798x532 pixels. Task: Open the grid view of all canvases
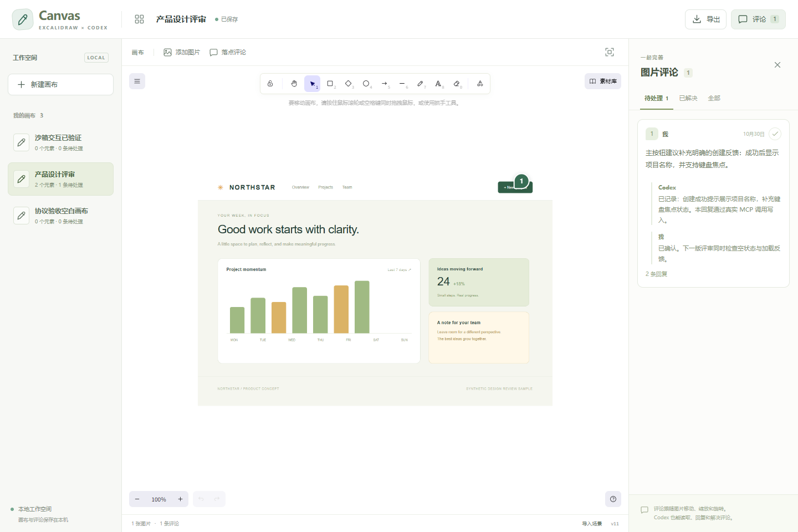click(x=139, y=19)
